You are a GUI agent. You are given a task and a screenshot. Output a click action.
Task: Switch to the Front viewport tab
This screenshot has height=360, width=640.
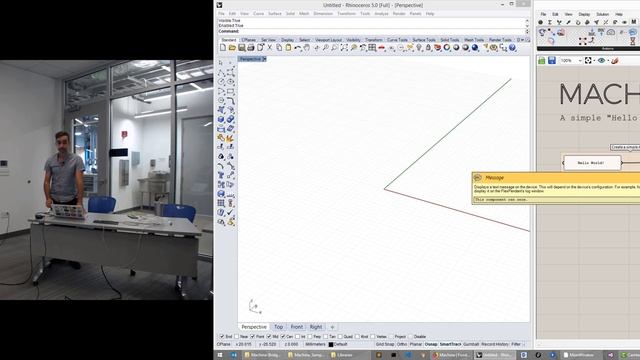click(x=297, y=327)
